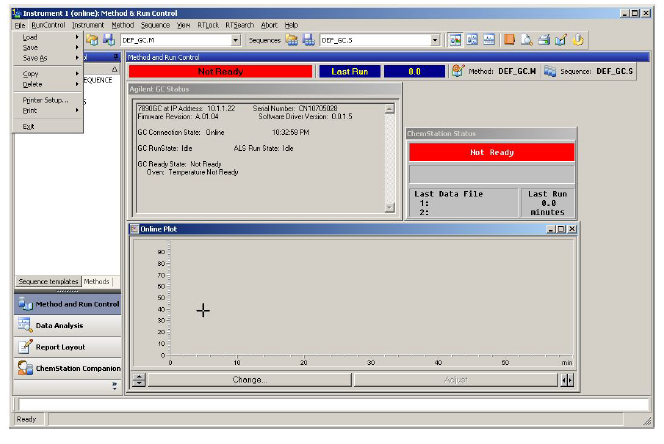Open the Instrument menu
Viewport: 664px width, 444px height.
(x=88, y=25)
